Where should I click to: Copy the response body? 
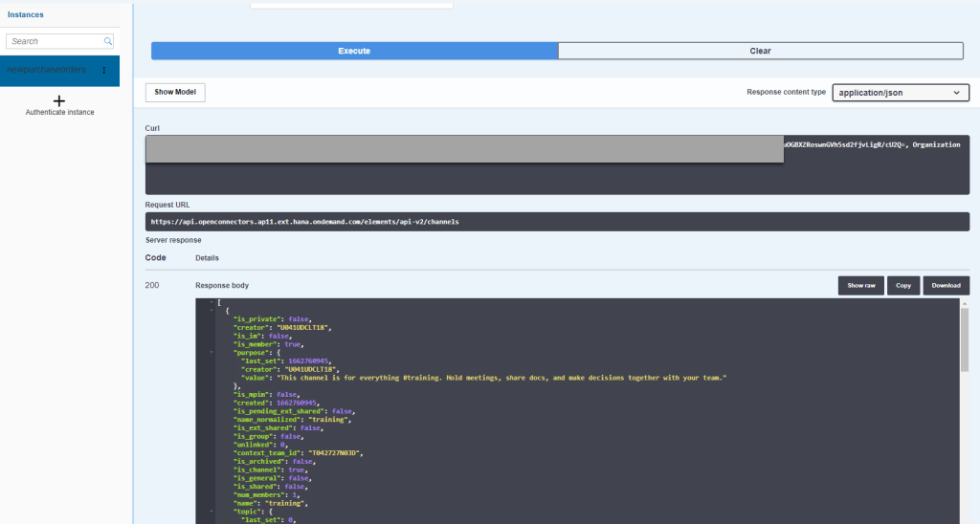902,286
